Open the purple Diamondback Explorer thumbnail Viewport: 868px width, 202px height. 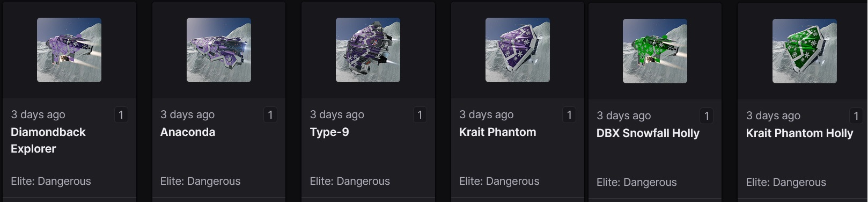pos(69,50)
